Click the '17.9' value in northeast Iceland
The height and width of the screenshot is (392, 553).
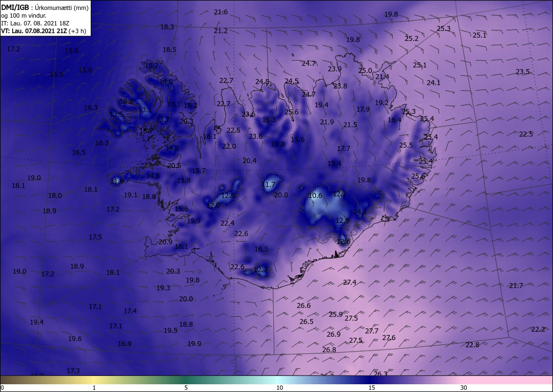click(x=363, y=109)
